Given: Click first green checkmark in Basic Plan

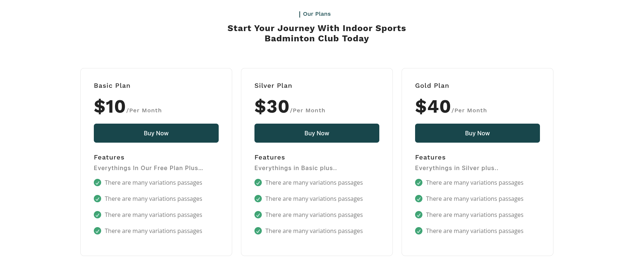Looking at the screenshot, I should [x=97, y=183].
